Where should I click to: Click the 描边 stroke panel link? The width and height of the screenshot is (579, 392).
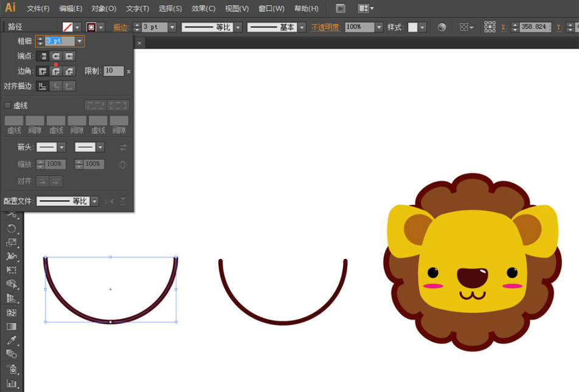(121, 27)
